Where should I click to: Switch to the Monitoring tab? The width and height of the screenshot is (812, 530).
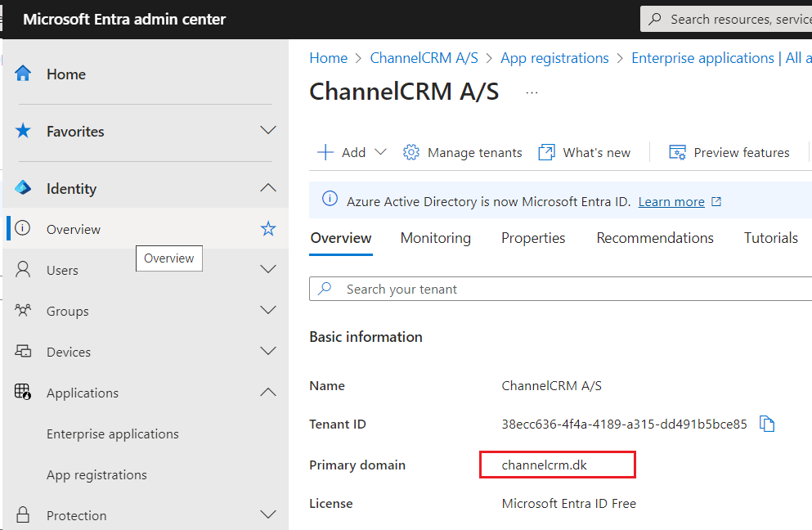pos(436,238)
